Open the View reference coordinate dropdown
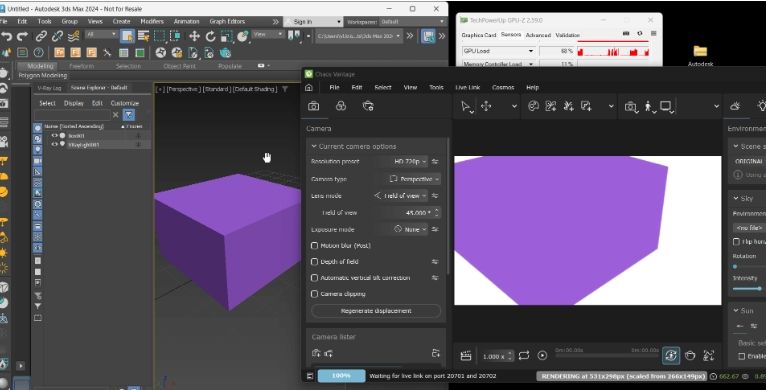 (268, 34)
